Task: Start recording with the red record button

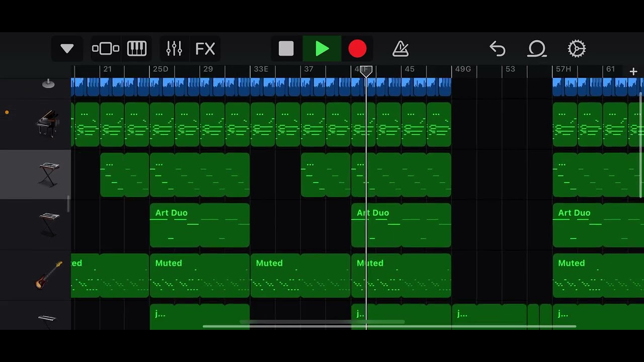Action: coord(358,49)
